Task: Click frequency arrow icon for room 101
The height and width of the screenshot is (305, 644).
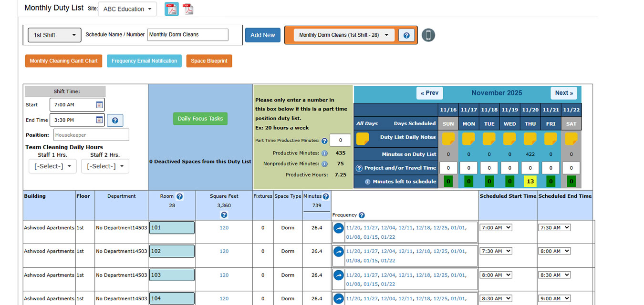Action: click(x=339, y=228)
